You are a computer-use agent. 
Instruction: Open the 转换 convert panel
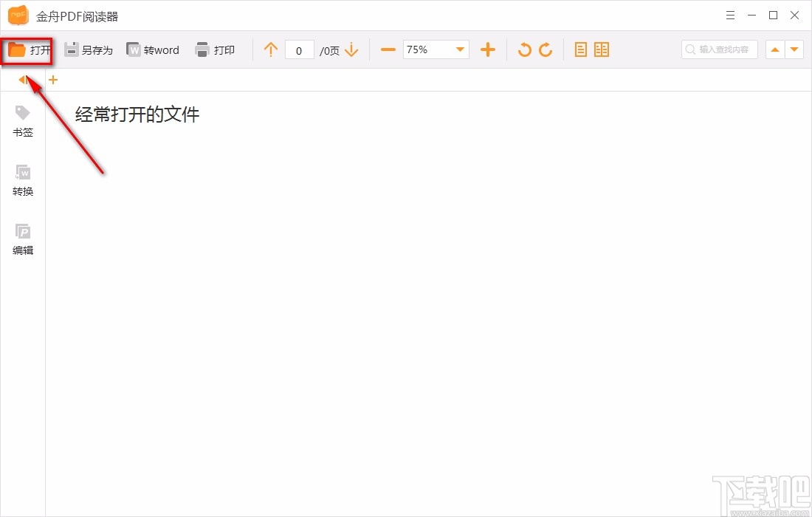23,181
